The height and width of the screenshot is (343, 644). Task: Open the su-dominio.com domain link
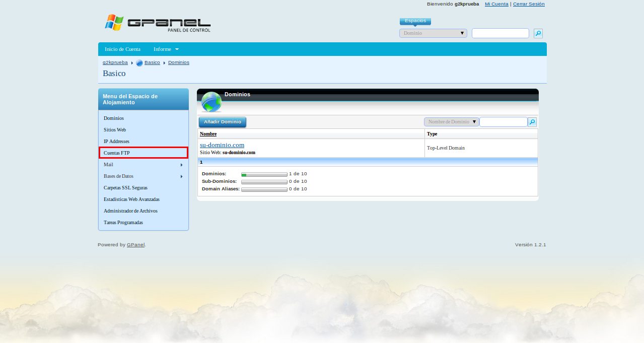click(222, 145)
